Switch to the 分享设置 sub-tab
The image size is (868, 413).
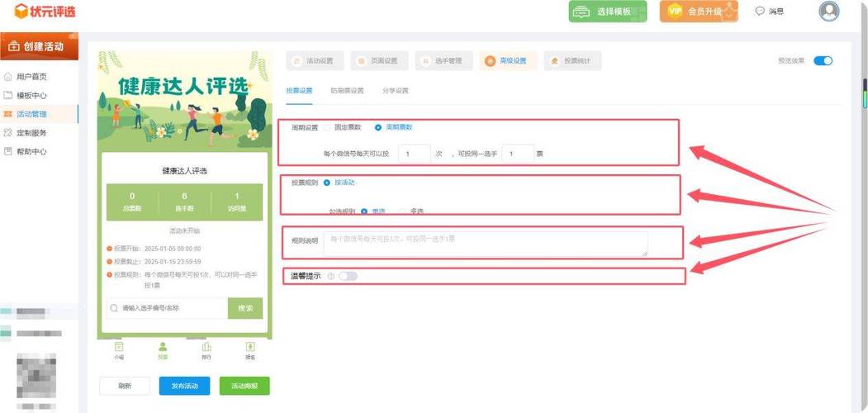(x=396, y=91)
